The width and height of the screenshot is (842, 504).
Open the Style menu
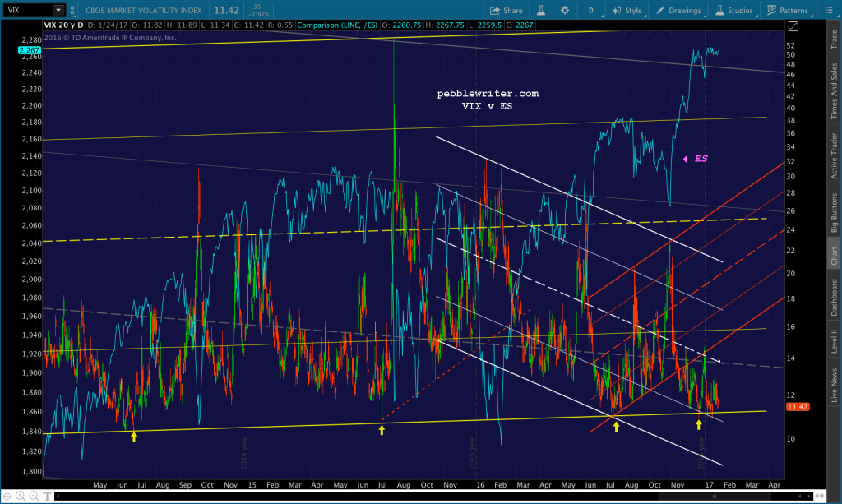(627, 10)
